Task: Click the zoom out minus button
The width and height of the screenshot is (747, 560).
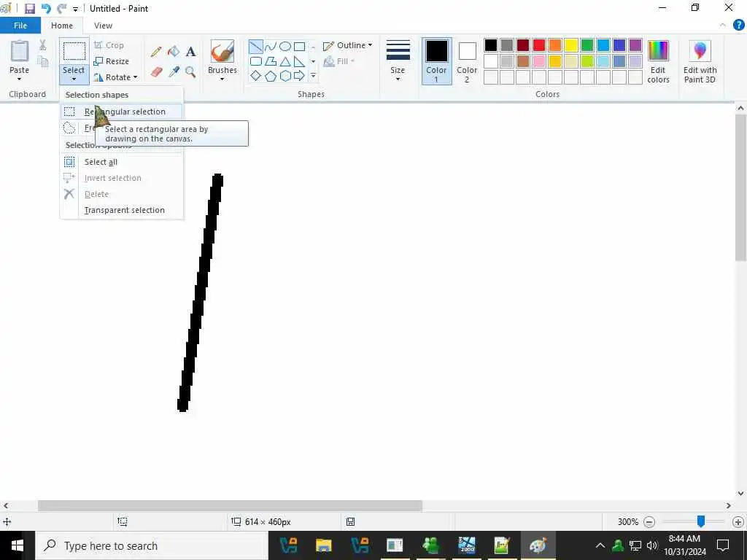Action: (x=649, y=522)
